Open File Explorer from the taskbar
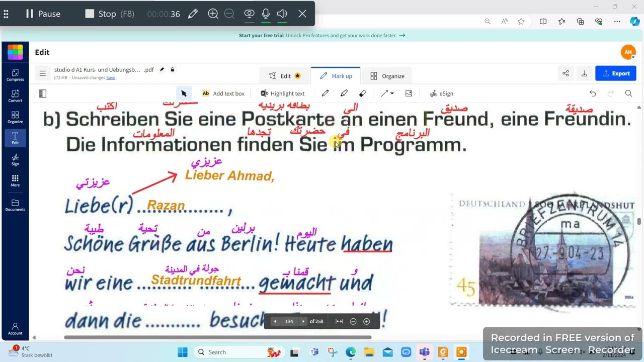Image resolution: width=644 pixels, height=362 pixels. click(x=369, y=352)
